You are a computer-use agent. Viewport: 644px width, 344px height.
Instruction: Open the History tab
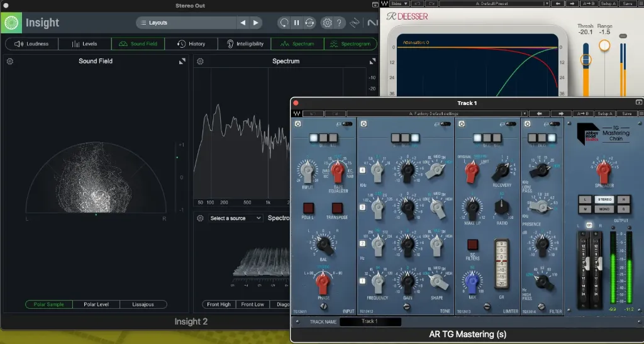click(x=191, y=44)
